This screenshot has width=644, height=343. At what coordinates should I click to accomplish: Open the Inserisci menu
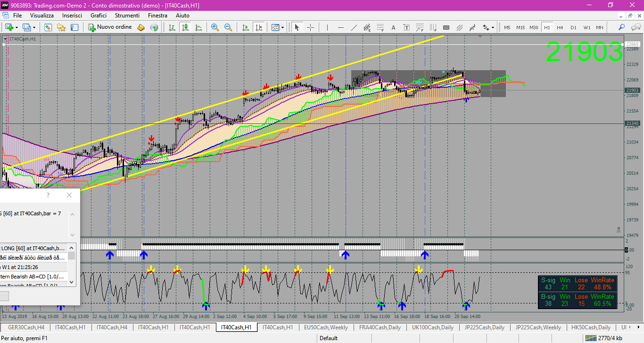[72, 16]
